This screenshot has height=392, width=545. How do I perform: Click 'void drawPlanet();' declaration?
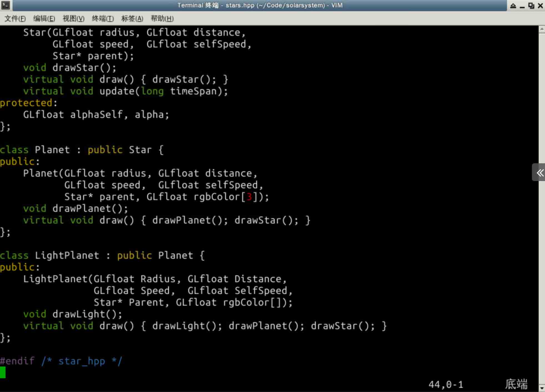[75, 208]
